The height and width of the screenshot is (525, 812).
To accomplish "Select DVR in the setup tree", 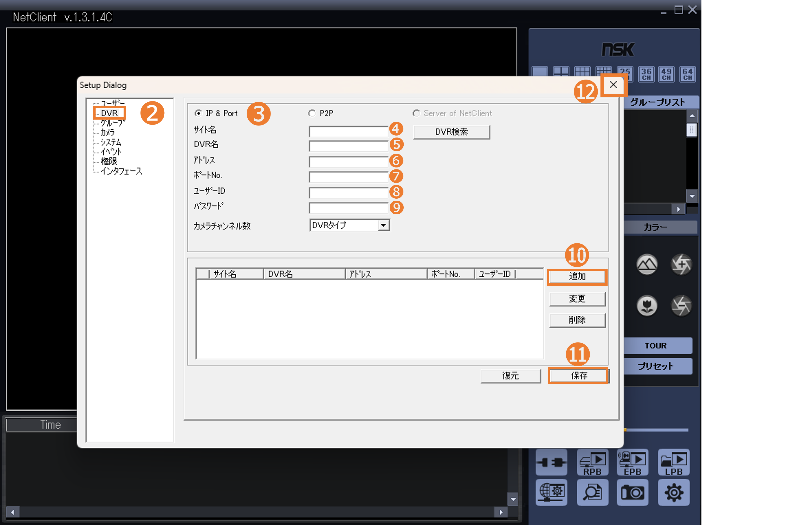I will (110, 113).
